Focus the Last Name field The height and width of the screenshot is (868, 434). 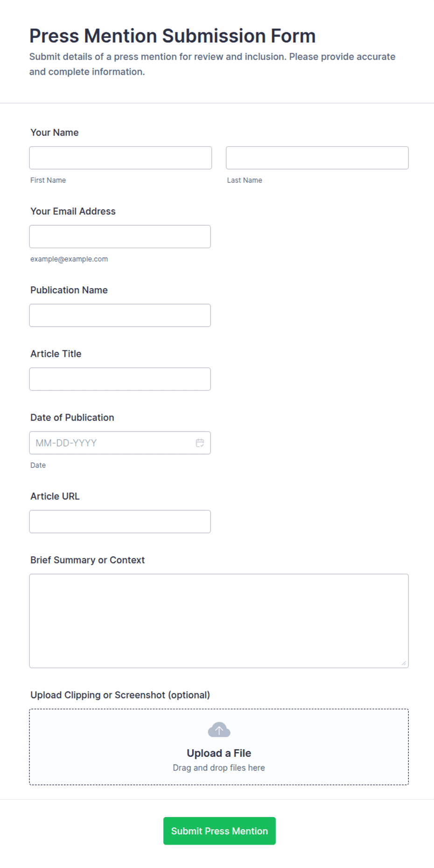point(317,158)
